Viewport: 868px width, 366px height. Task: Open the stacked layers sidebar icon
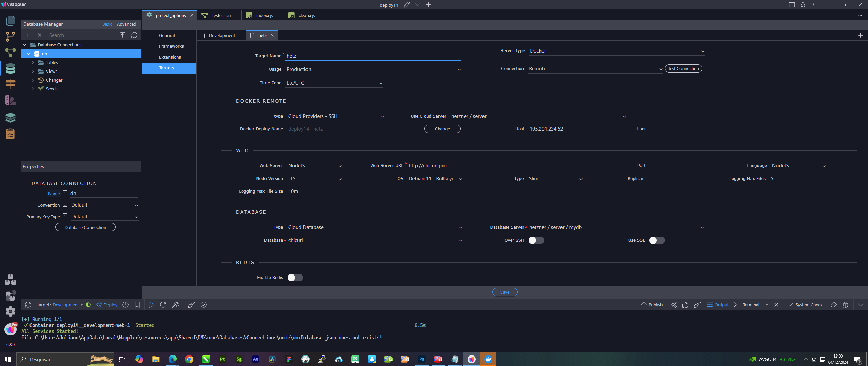point(11,117)
